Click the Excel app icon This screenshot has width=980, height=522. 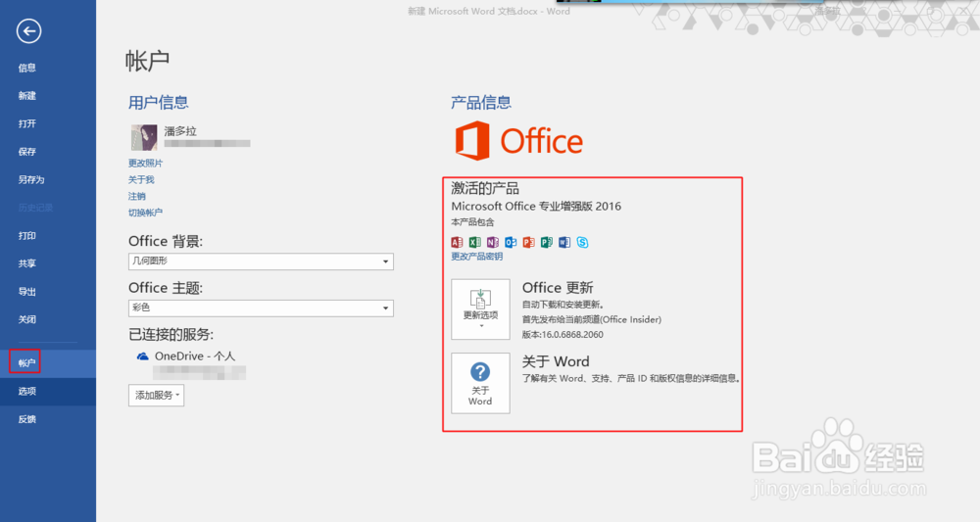[x=475, y=242]
